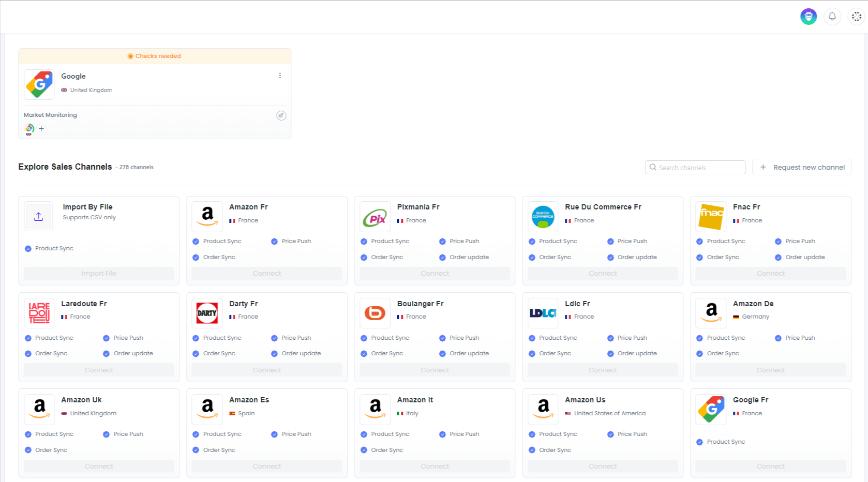The width and height of the screenshot is (868, 482).
Task: Click Amazon De Price Push check icon
Action: click(x=778, y=338)
